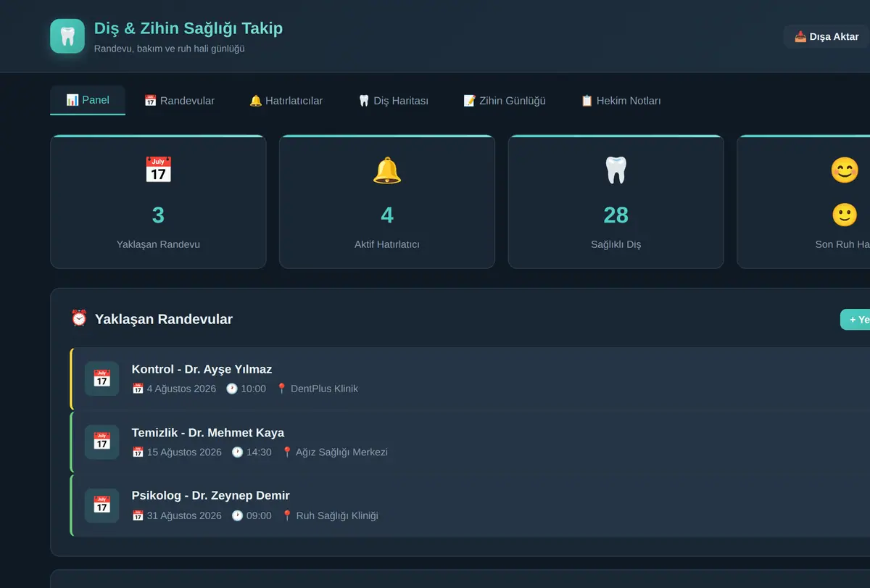Viewport: 870px width, 588px height.
Task: Click the Sağlıklı Diş label
Action: (x=616, y=244)
